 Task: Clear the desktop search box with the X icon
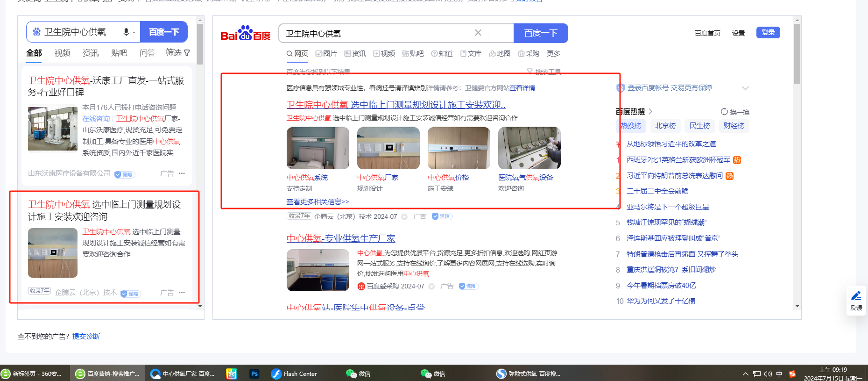coord(478,33)
